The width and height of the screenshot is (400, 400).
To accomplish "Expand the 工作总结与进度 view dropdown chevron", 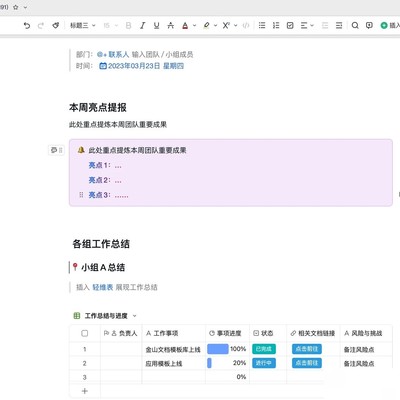I will 134,316.
